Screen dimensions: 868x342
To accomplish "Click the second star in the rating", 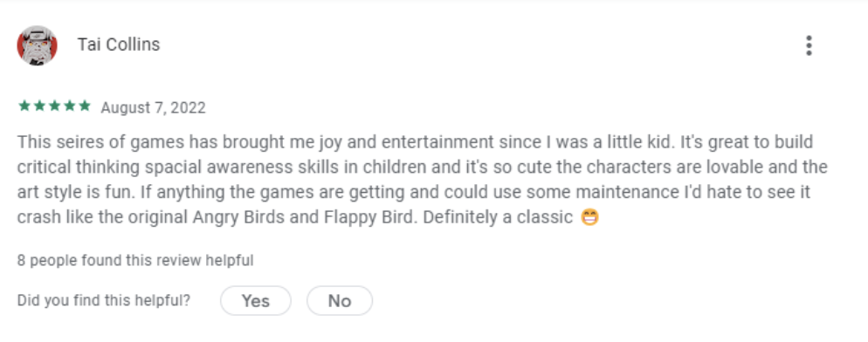I will (39, 106).
